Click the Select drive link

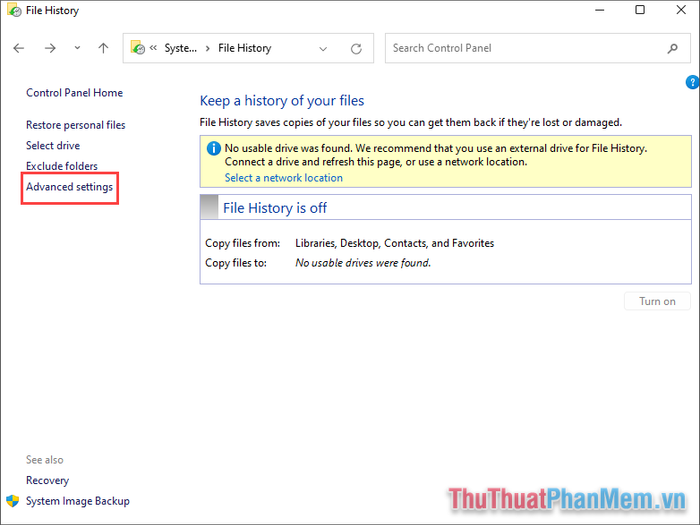53,146
